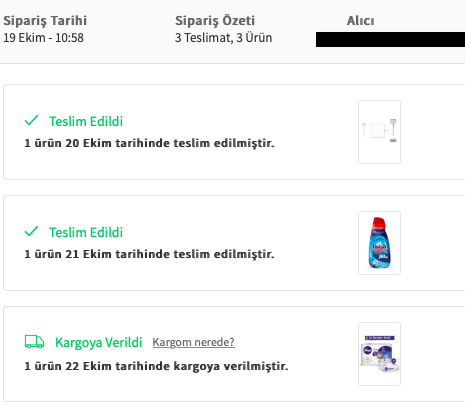This screenshot has width=465, height=406.
Task: Click the 'Alıcı' header label
Action: point(360,21)
